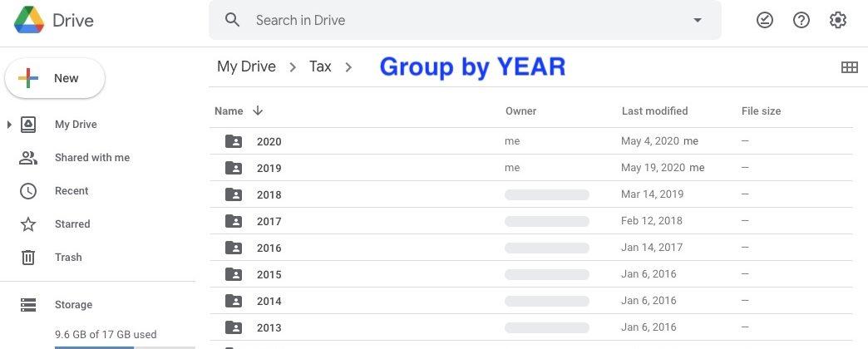Open search options dropdown arrow
The width and height of the screenshot is (868, 349).
click(698, 20)
